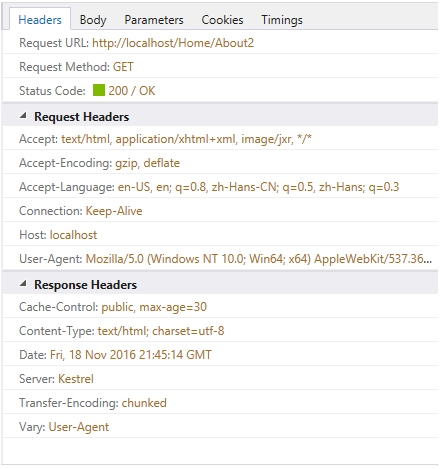The height and width of the screenshot is (469, 442).
Task: Show the Timings tab
Action: coord(282,20)
